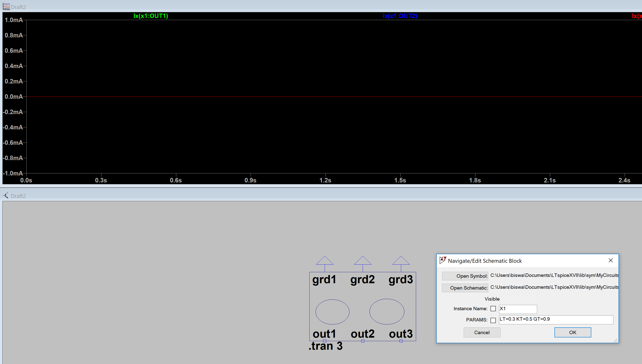Viewport: 642px width, 364px height.
Task: Click the Open Schematic button
Action: [465, 288]
